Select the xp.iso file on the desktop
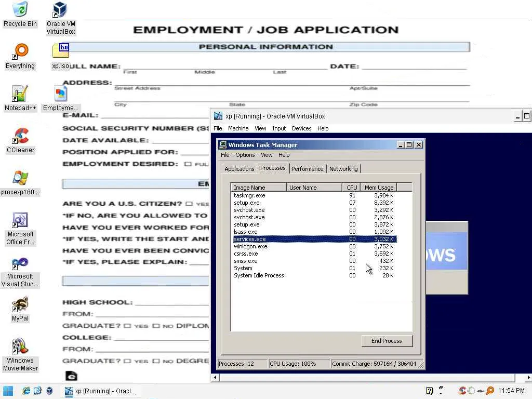 [61, 56]
